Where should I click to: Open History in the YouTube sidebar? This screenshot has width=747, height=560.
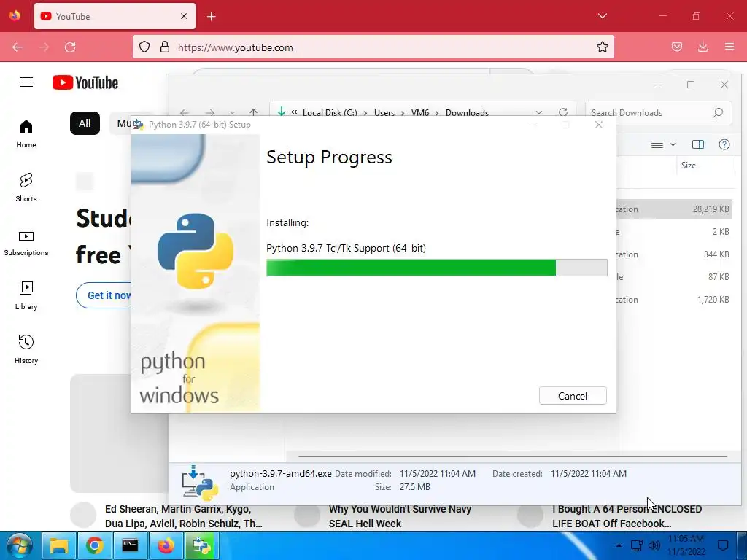26,349
